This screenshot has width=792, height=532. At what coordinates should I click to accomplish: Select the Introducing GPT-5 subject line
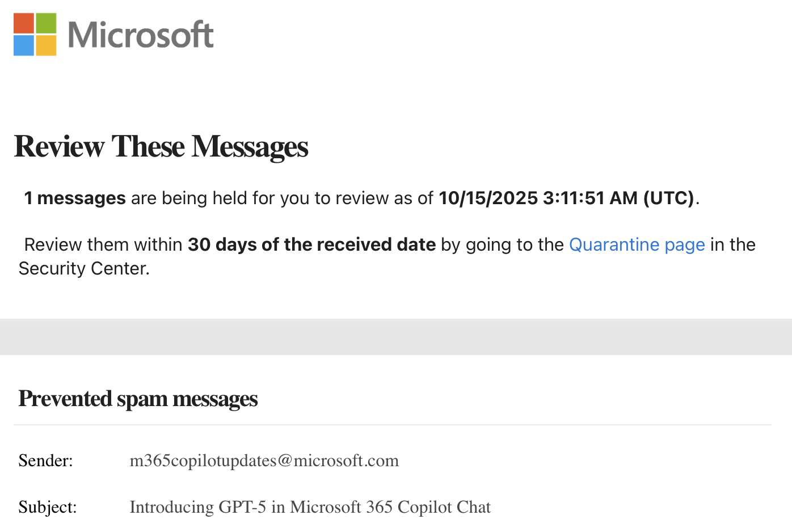point(310,507)
